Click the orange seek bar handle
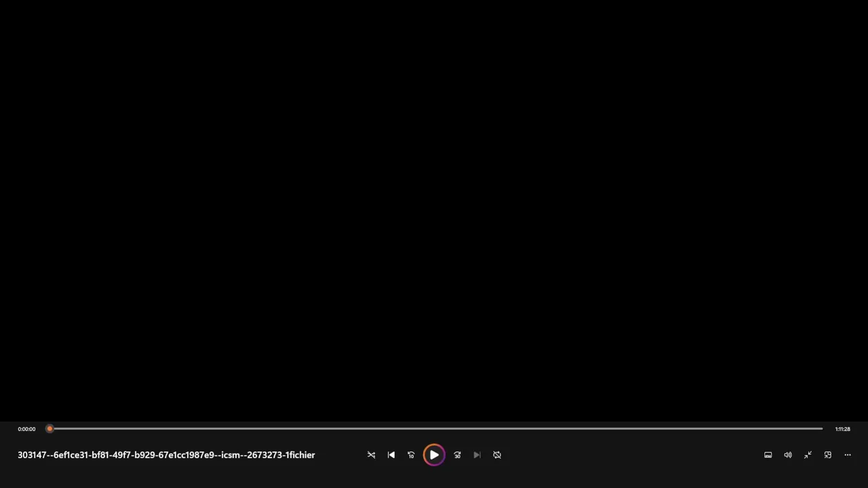This screenshot has height=488, width=868. tap(50, 428)
